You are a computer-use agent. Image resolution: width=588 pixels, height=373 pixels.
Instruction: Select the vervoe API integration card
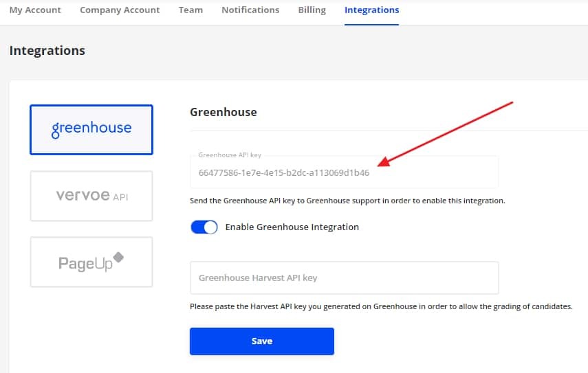91,196
